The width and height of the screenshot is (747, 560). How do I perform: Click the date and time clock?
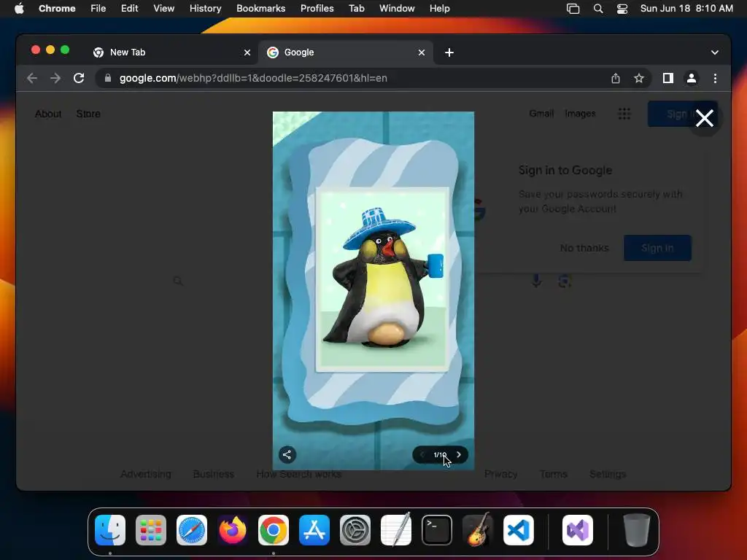point(686,9)
